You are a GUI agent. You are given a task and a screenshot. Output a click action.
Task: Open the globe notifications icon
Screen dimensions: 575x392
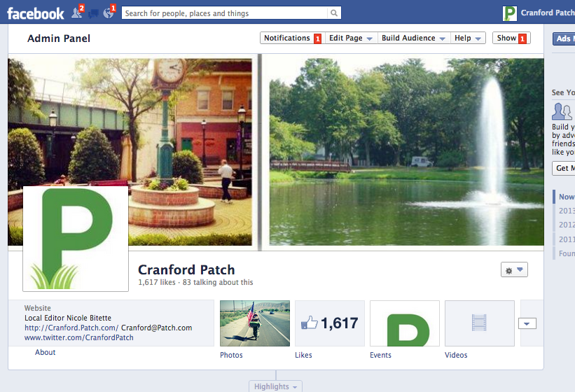pos(109,13)
